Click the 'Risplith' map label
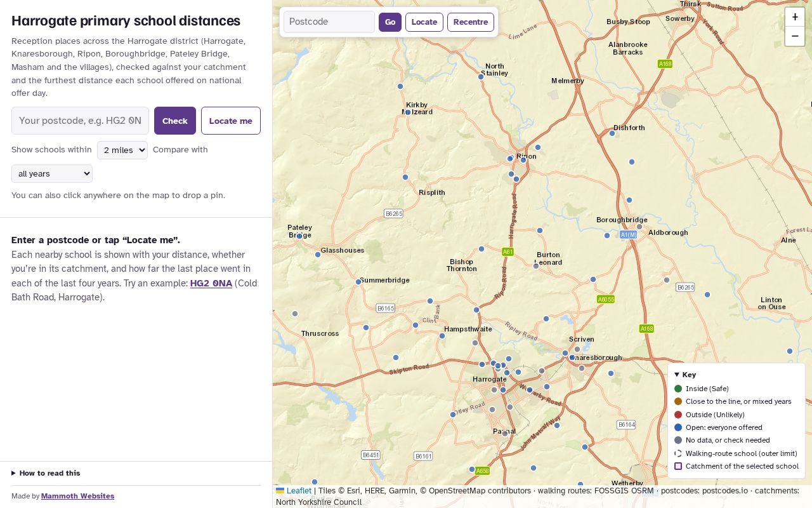The height and width of the screenshot is (508, 812). (x=432, y=192)
